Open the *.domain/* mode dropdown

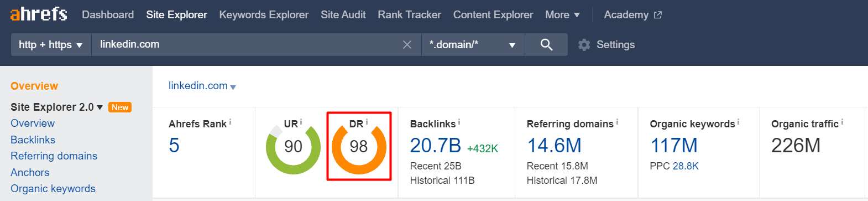[x=473, y=44]
